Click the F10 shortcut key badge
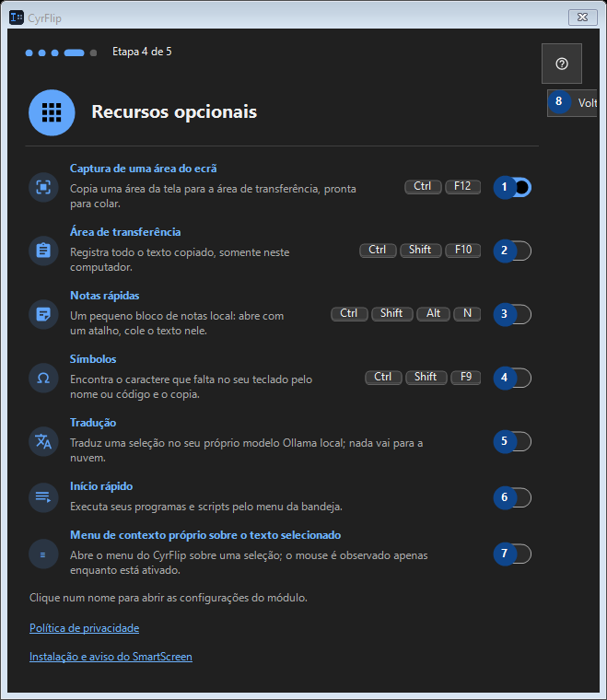Viewport: 607px width, 700px height. pyautogui.click(x=462, y=250)
